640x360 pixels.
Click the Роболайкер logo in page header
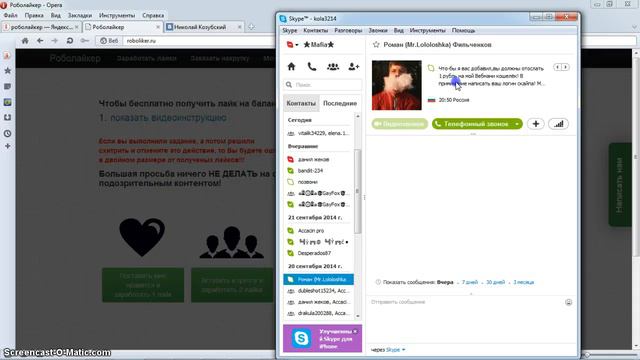pos(75,58)
